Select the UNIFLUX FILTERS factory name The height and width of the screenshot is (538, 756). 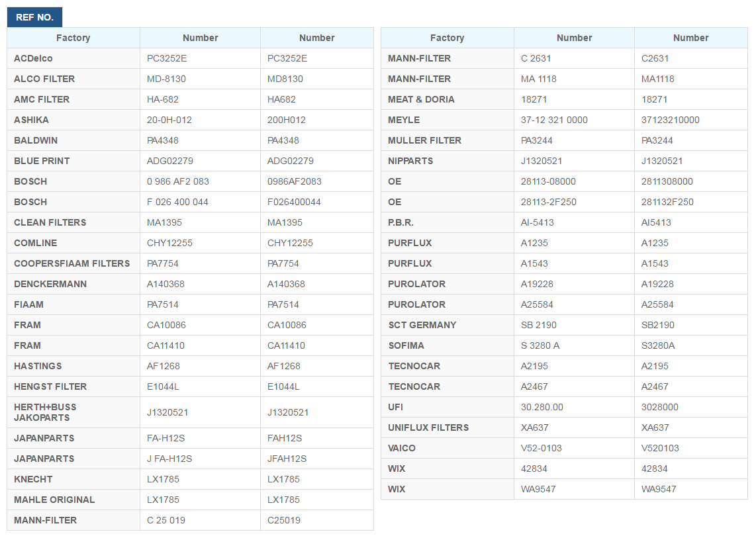coord(428,427)
